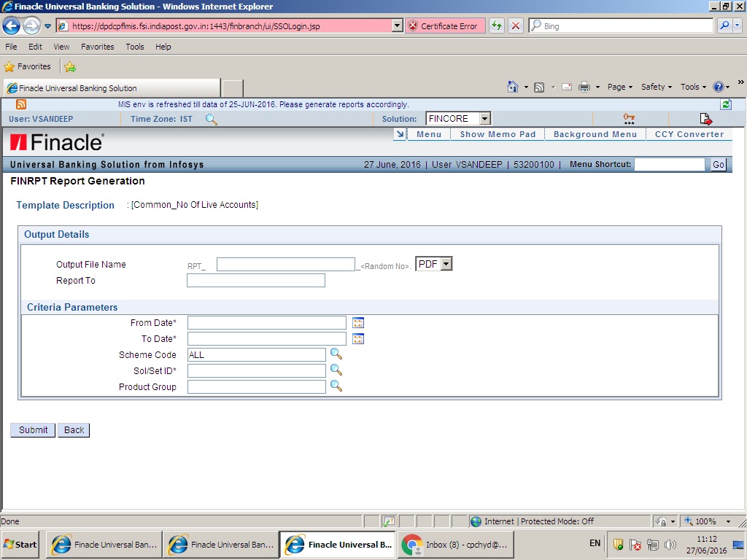Open the Scheme Code search lookup
This screenshot has height=560, width=747.
336,354
